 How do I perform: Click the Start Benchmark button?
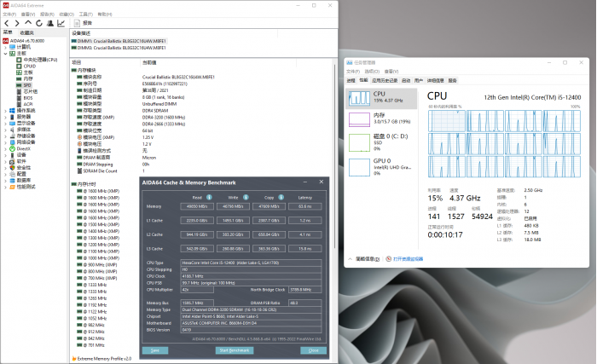[x=235, y=350]
